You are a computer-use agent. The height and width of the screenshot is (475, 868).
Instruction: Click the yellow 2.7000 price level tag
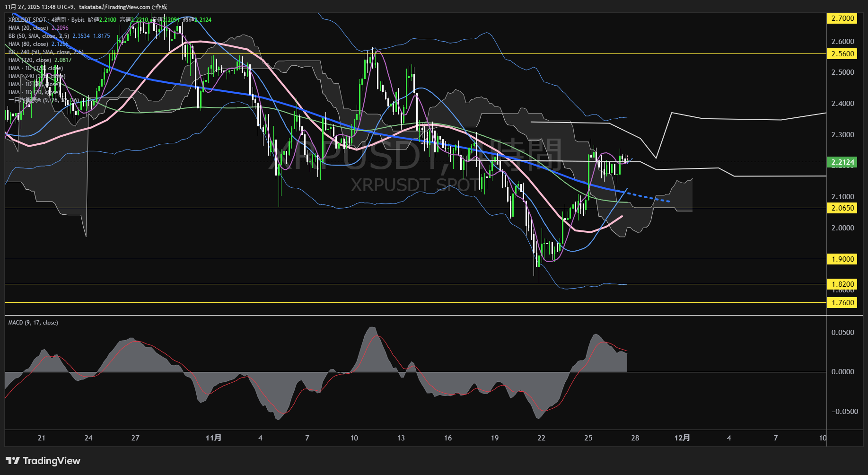842,18
